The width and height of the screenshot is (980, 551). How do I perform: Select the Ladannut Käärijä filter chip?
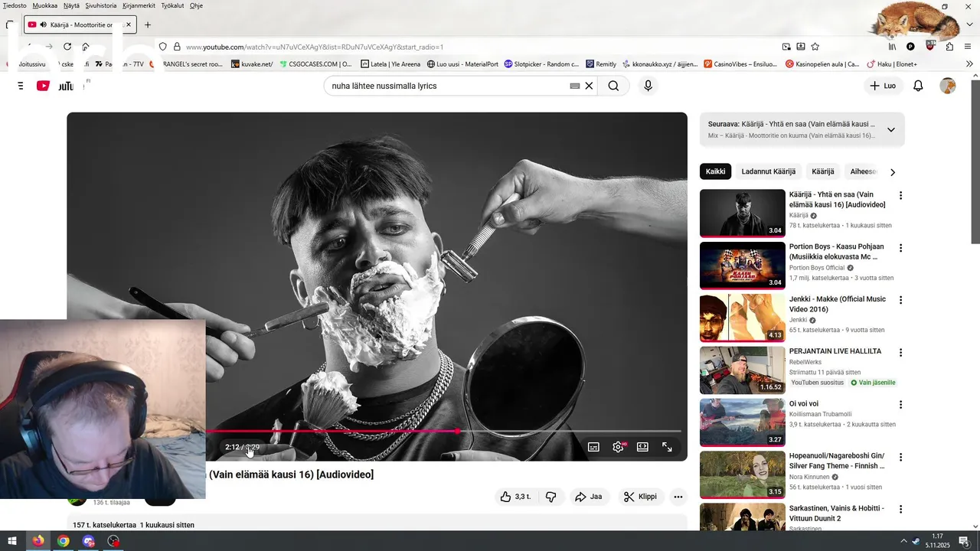769,171
